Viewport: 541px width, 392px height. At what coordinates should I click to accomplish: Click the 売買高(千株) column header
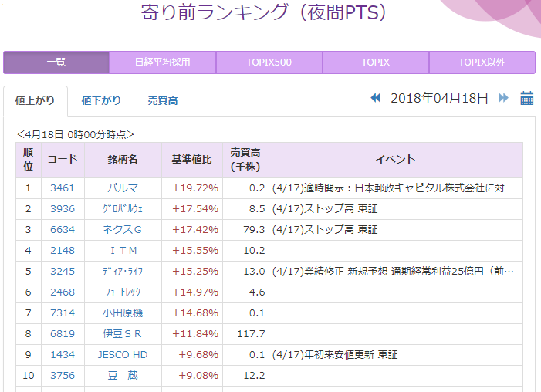pos(245,160)
